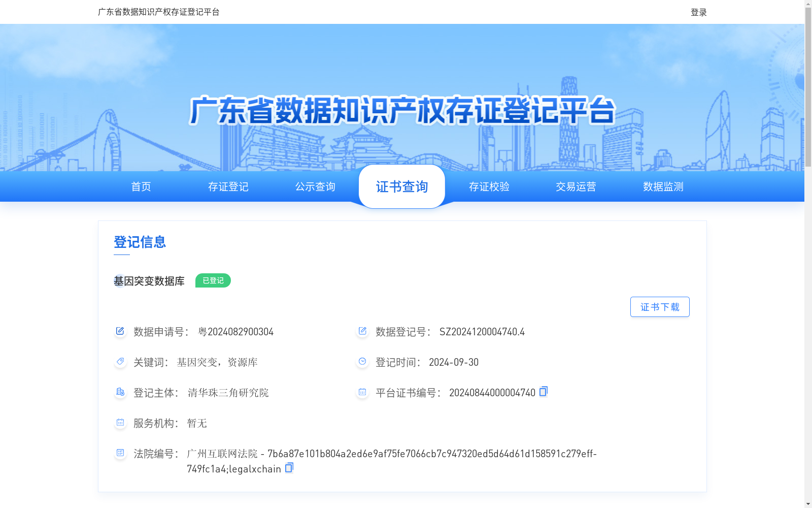Click the scrollbar up arrow

[x=808, y=4]
